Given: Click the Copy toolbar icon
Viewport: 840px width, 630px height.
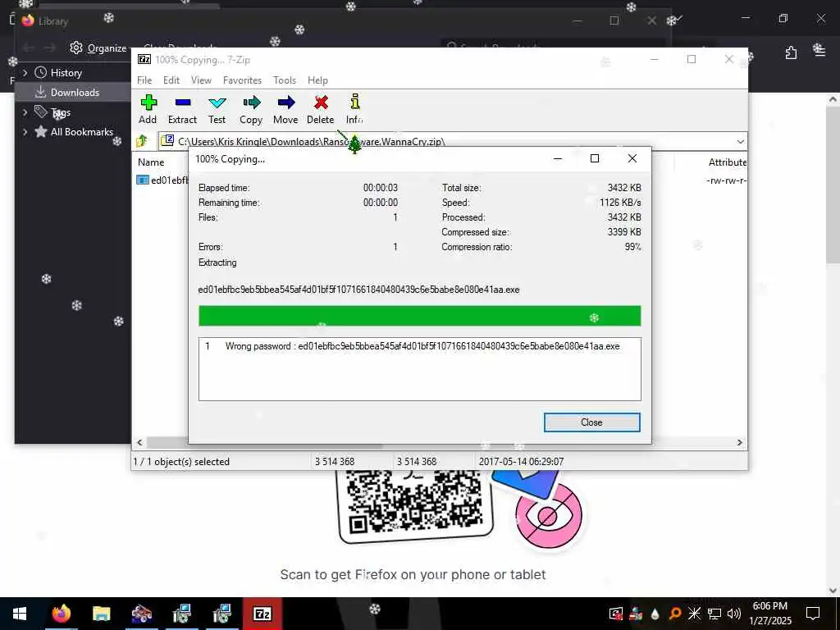Looking at the screenshot, I should [251, 103].
